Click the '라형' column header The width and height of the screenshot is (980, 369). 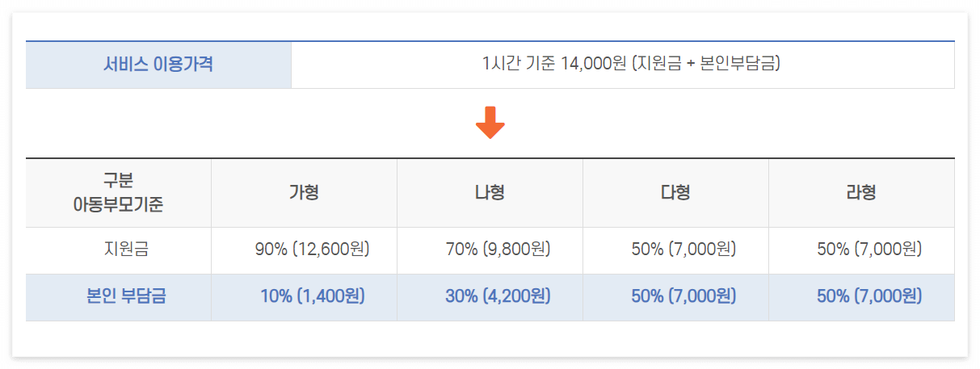(862, 193)
